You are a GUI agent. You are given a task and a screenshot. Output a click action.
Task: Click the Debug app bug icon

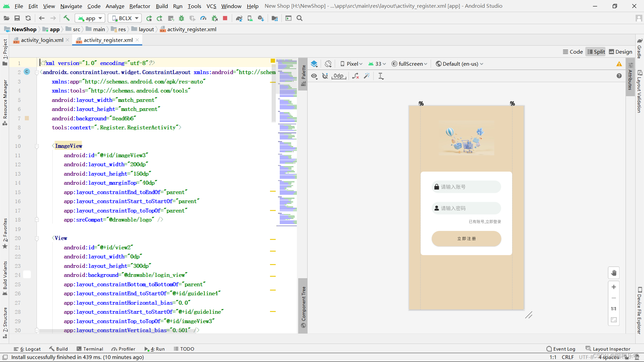pyautogui.click(x=181, y=18)
